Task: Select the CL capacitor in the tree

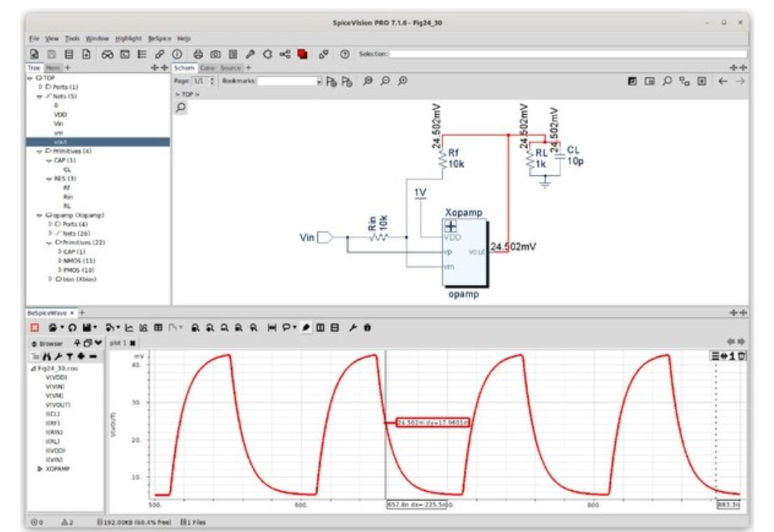Action: tap(67, 169)
